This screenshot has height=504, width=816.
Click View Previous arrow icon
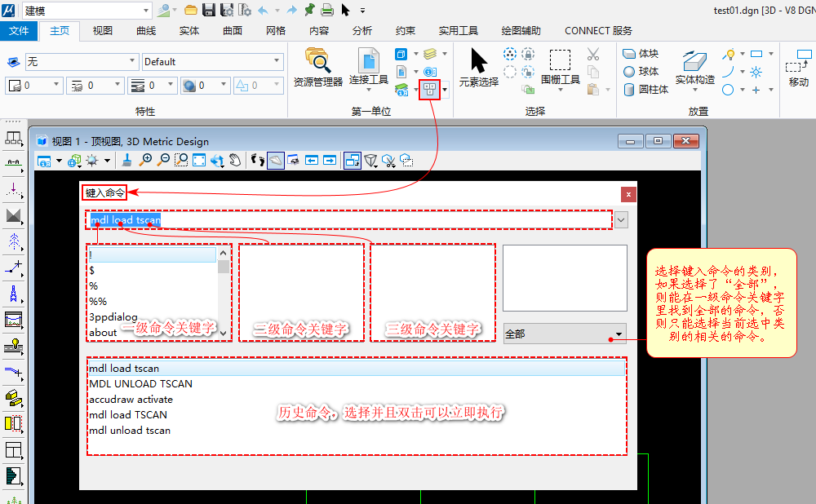pos(312,160)
